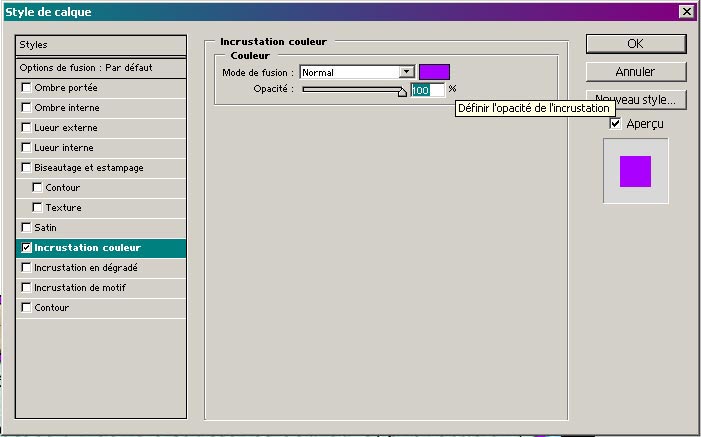The image size is (701, 437).
Task: Tick the bottom Contour checkbox below Incrustation de motif
Action: (26, 308)
